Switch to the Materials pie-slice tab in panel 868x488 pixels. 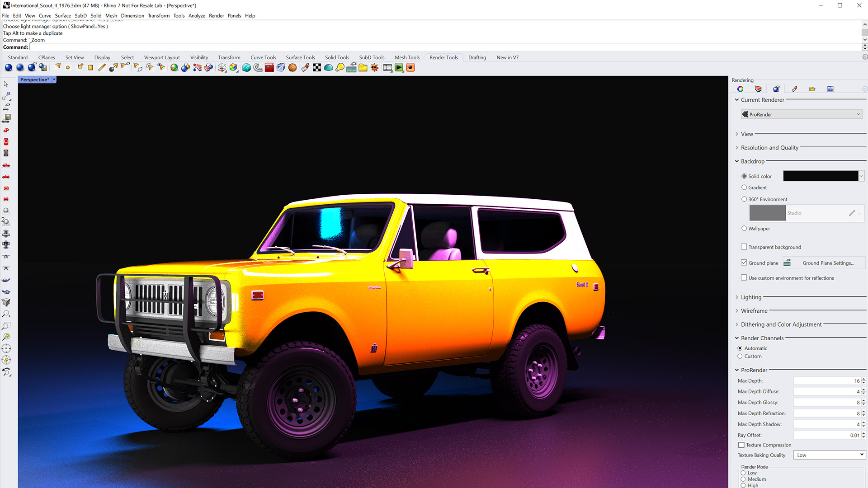(758, 89)
